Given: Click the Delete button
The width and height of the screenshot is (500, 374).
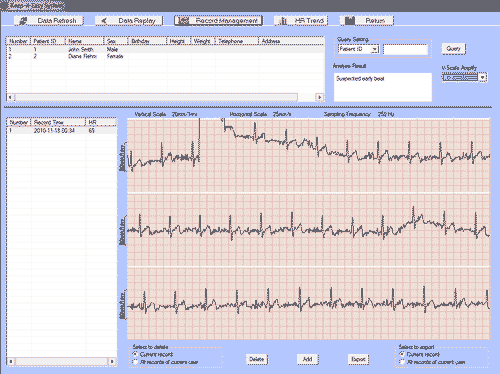Looking at the screenshot, I should (x=257, y=359).
